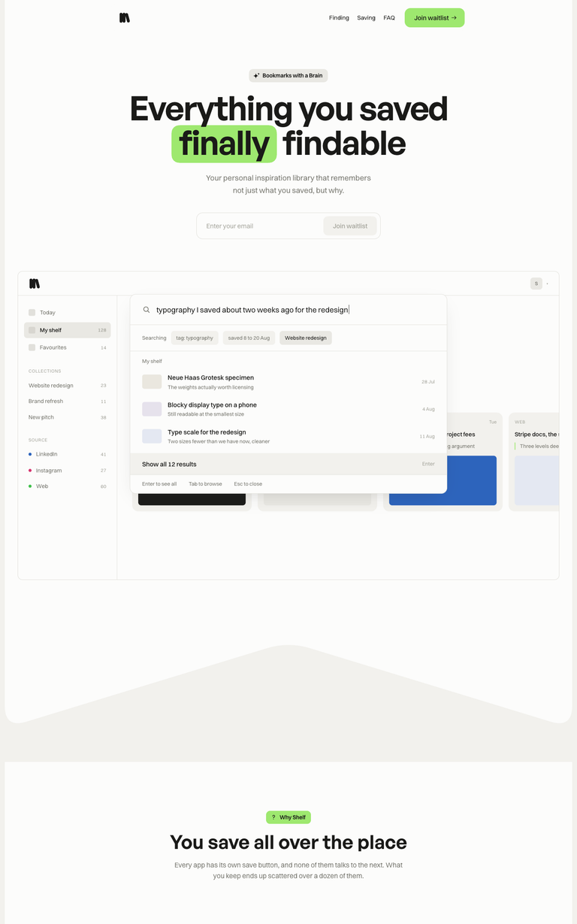Click the green Web source dot
Image resolution: width=577 pixels, height=924 pixels.
coord(30,486)
